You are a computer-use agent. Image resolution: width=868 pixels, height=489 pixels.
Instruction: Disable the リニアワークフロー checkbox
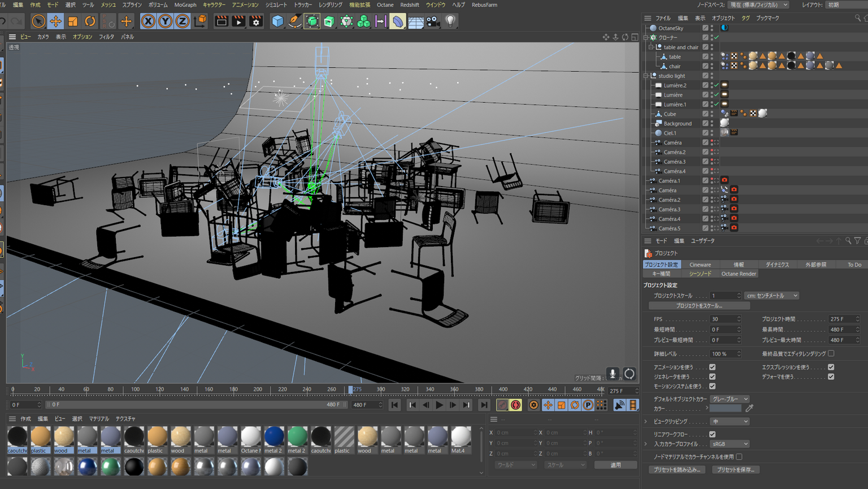pos(712,434)
